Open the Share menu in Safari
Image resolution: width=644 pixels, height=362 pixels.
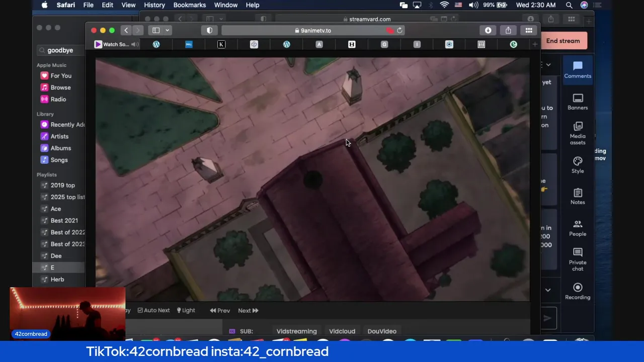pyautogui.click(x=508, y=31)
